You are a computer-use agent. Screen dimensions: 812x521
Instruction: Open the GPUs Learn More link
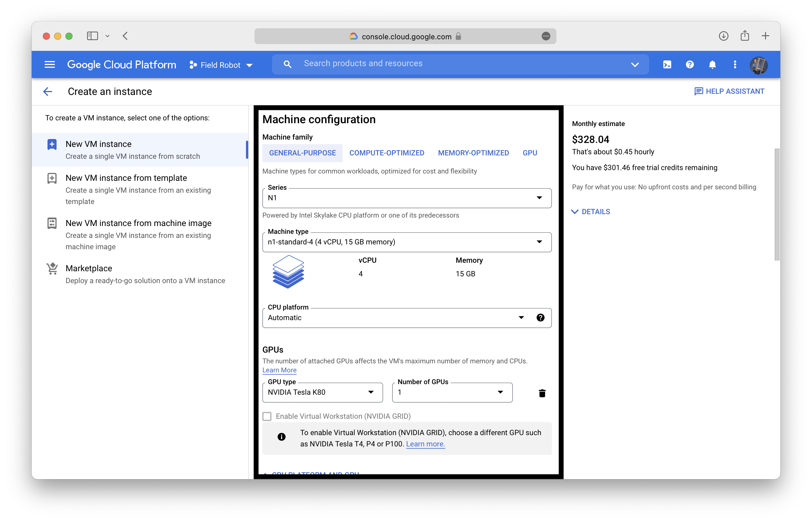[279, 370]
